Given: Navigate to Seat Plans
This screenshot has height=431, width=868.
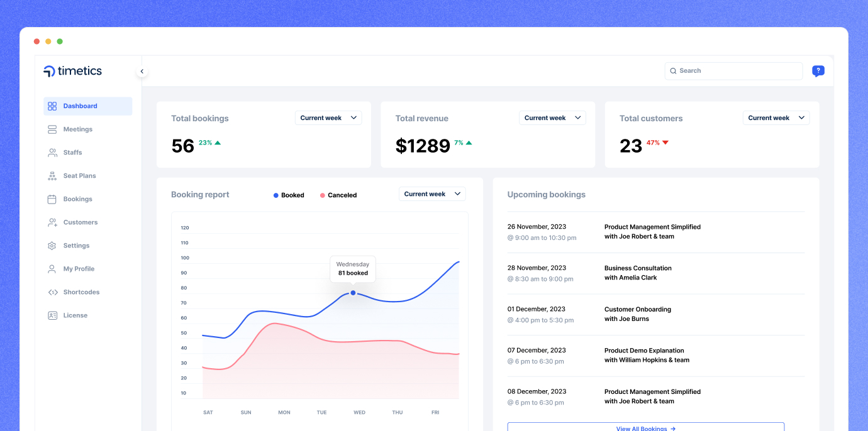Looking at the screenshot, I should [x=80, y=176].
